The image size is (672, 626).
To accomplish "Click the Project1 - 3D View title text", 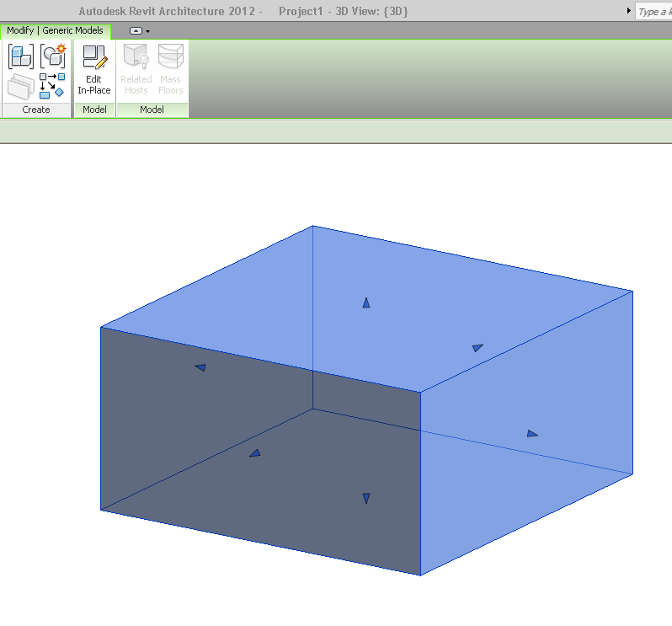I will [x=343, y=11].
